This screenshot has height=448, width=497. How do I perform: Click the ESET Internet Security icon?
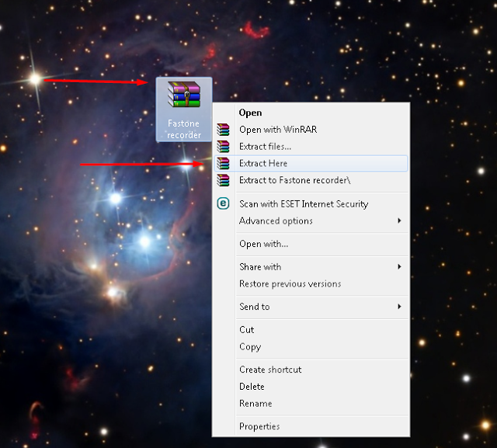coord(223,203)
